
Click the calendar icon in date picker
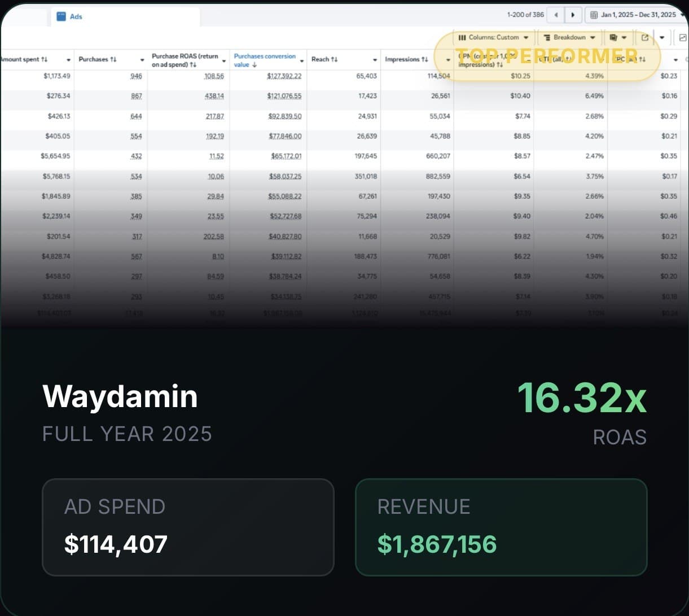(594, 15)
